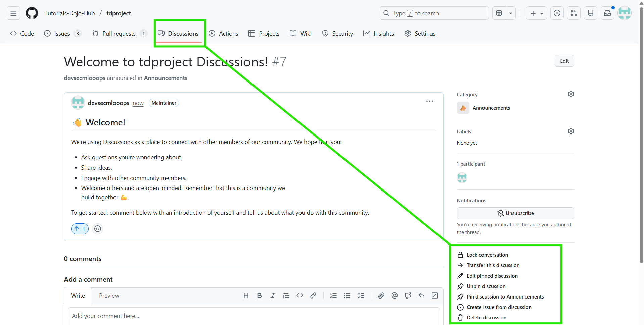Upvote the welcome post
Screen dimensions: 644x325
[x=80, y=229]
